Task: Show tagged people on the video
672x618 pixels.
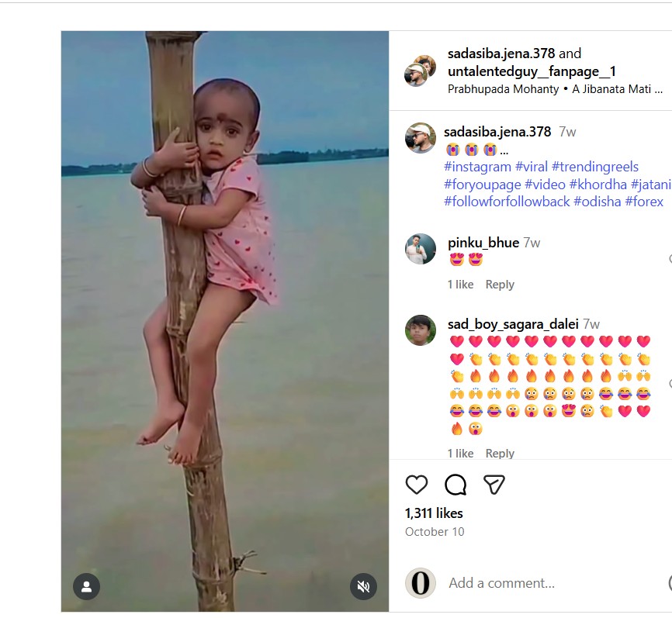Action: pyautogui.click(x=87, y=586)
